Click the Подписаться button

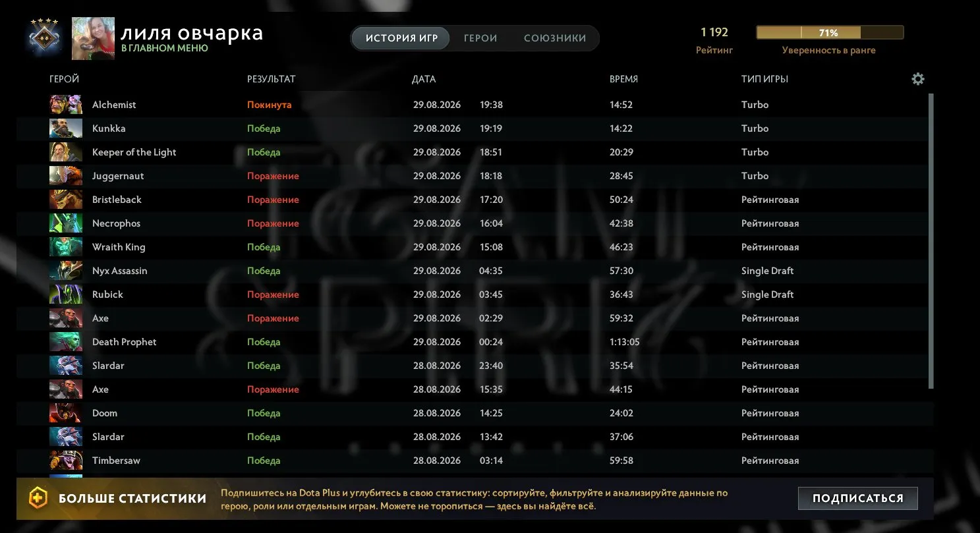[x=857, y=498]
